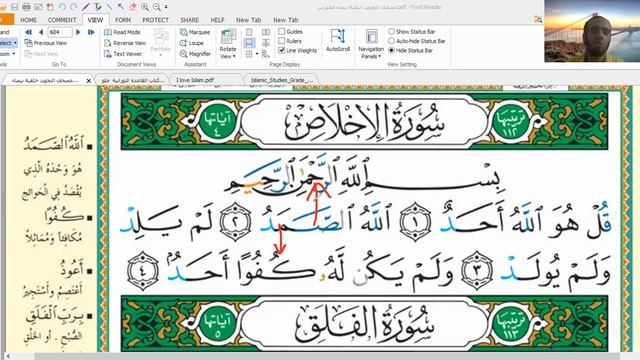The width and height of the screenshot is (640, 360).
Task: Open the SHARE ribbon tab
Action: tap(190, 20)
